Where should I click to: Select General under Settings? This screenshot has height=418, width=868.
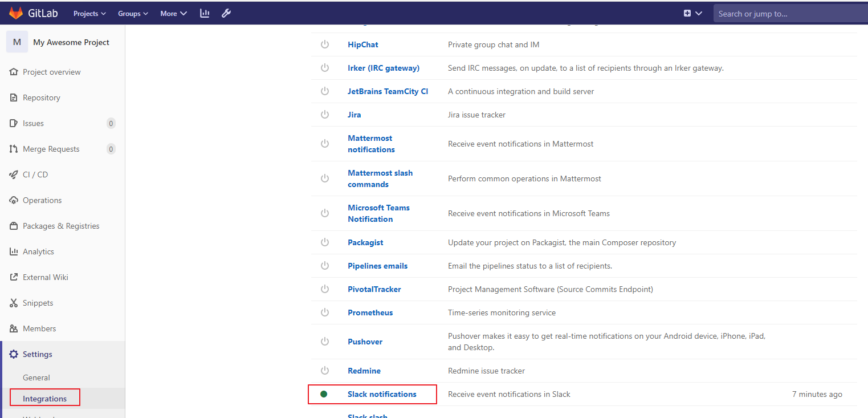coord(36,378)
